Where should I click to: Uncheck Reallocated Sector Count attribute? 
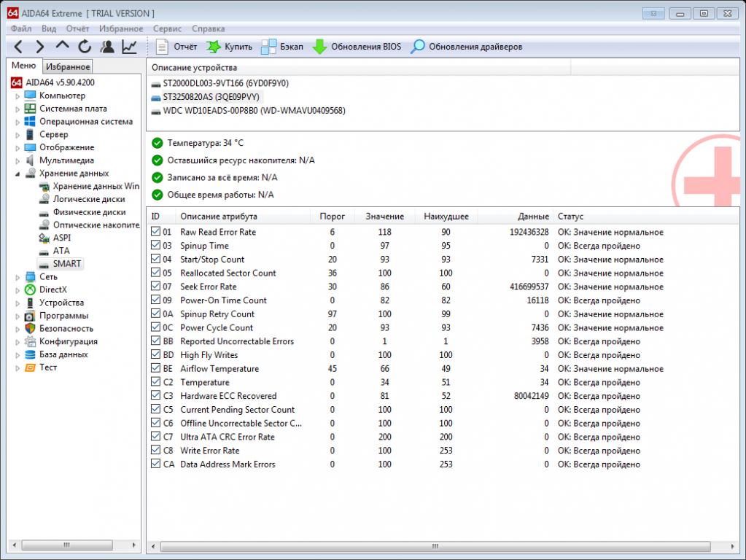[x=155, y=273]
